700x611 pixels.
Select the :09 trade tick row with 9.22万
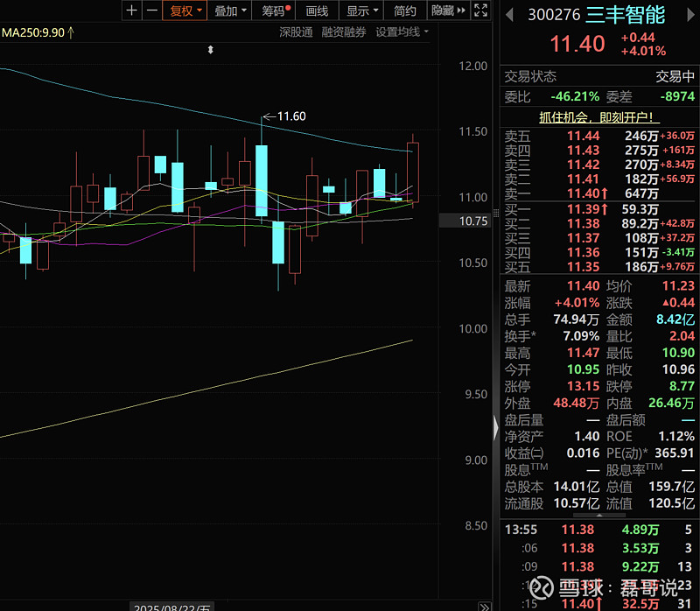pos(599,566)
